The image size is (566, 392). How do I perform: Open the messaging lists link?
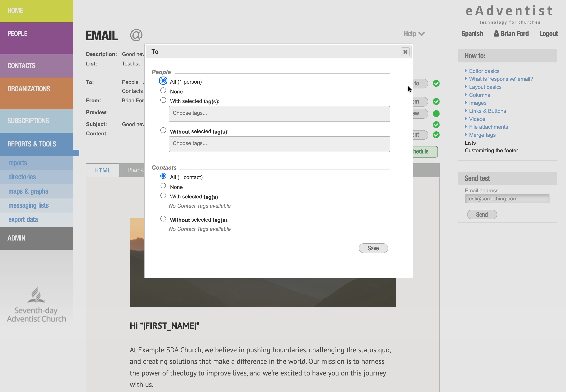(28, 205)
